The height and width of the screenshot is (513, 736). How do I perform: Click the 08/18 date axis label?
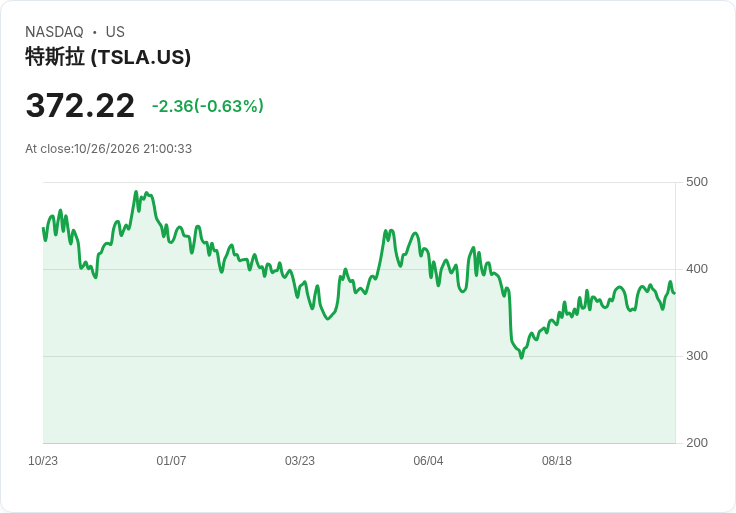click(x=557, y=461)
